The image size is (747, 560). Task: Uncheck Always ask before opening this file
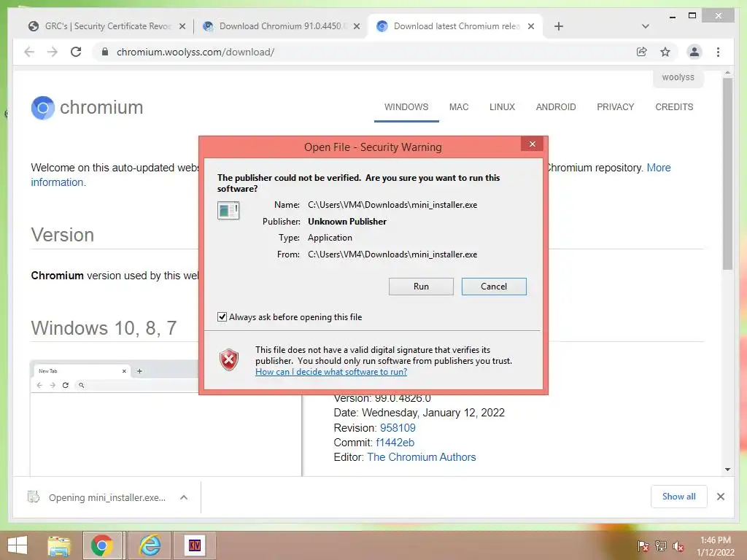point(222,316)
